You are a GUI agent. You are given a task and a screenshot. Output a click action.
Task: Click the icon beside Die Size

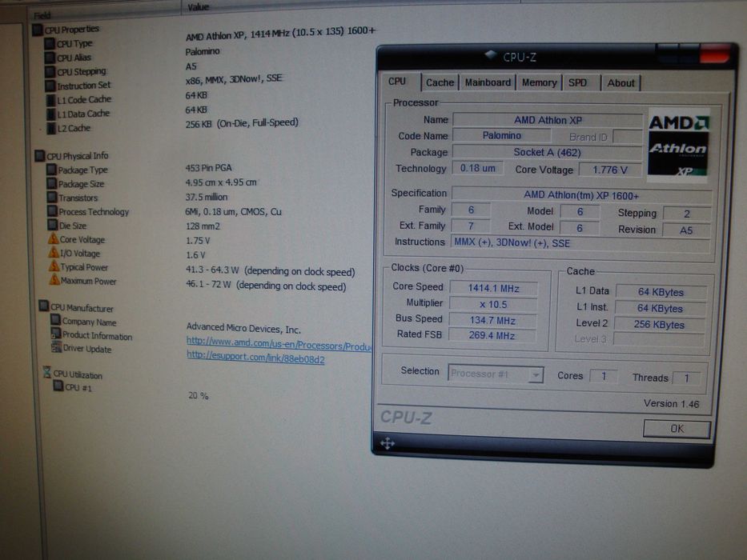(x=53, y=225)
